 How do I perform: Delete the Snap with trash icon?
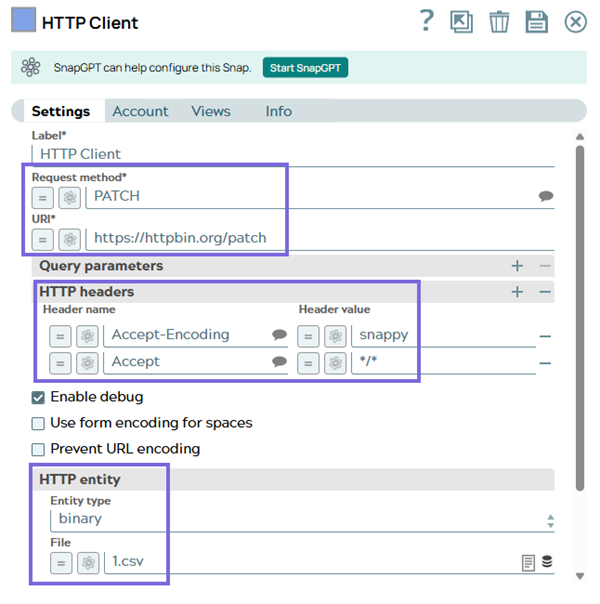498,22
